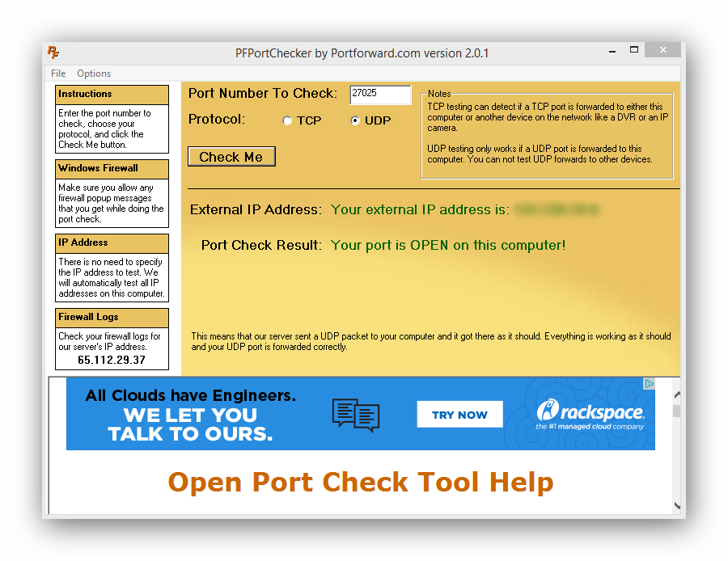Click the 'All Clouds have Engineers.' ad text
The height and width of the screenshot is (561, 728).
191,395
